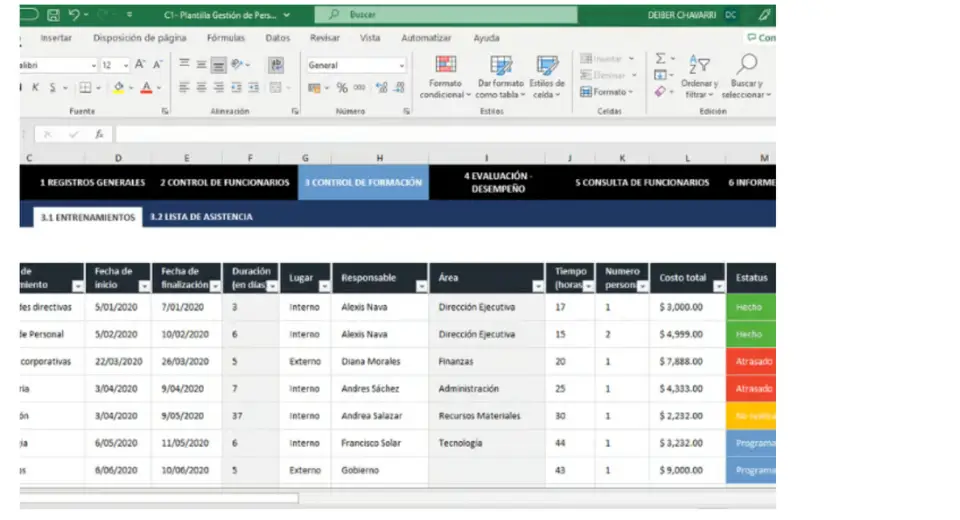
Task: Click the Autosum sigma icon
Action: click(x=660, y=59)
